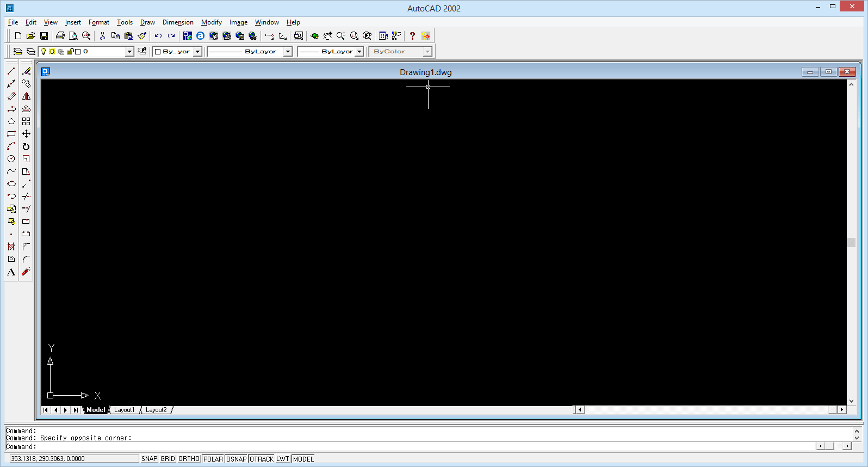Viewport: 868px width, 467px height.
Task: Activate the Move tool
Action: pos(26,134)
